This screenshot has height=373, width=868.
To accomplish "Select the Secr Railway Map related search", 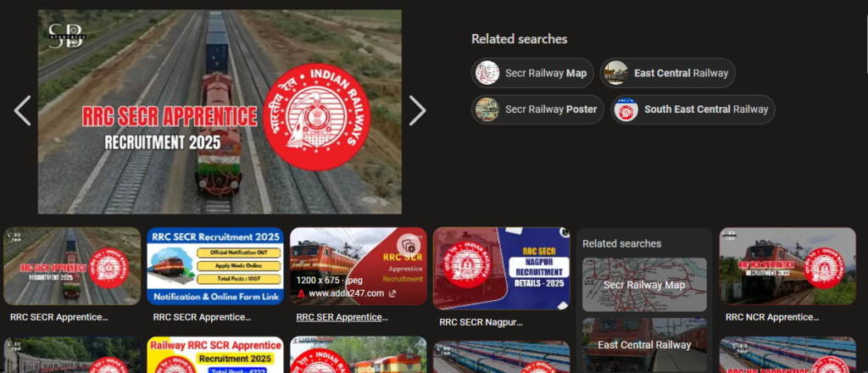I will (532, 73).
